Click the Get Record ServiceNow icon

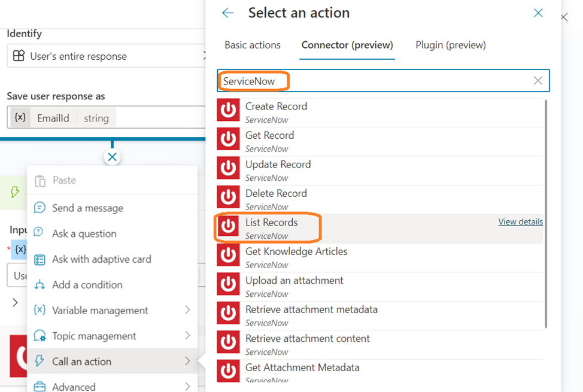point(228,141)
